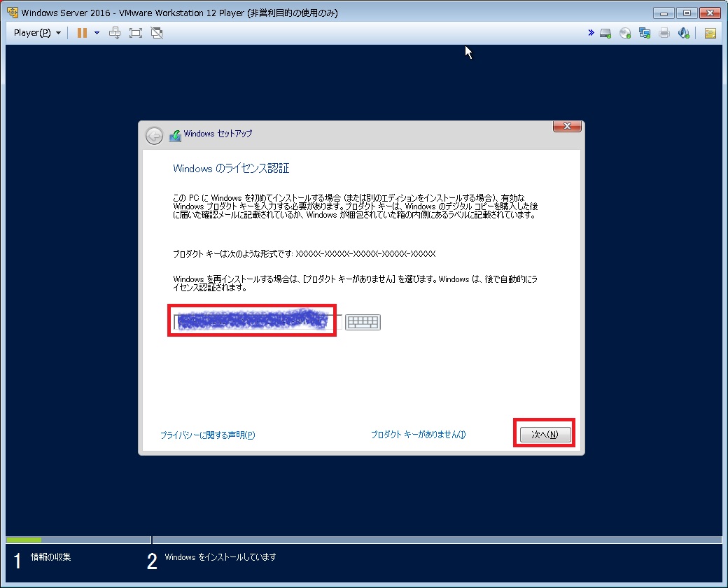Image resolution: width=728 pixels, height=588 pixels.
Task: Send Ctrl+Alt+Del to the virtual machine
Action: (115, 32)
